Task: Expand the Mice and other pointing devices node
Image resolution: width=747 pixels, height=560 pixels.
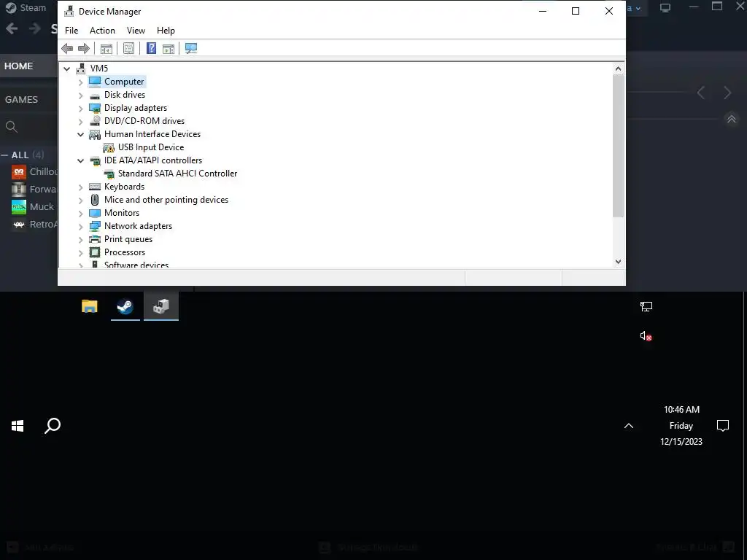Action: 80,200
